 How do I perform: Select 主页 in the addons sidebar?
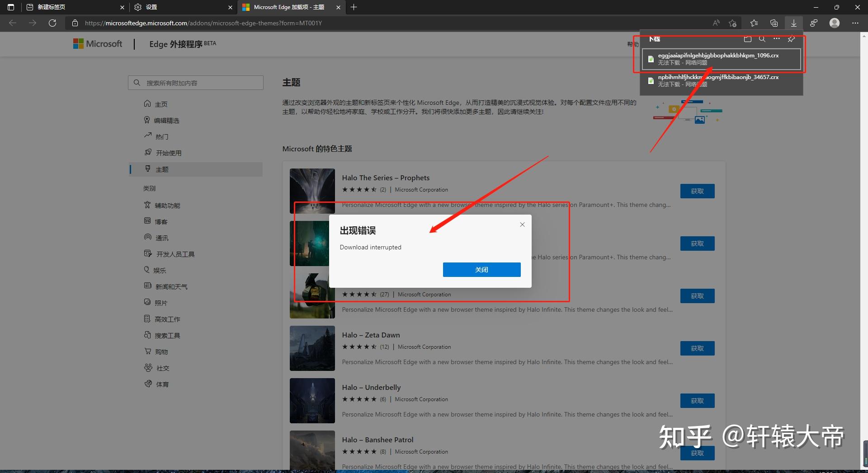tap(161, 103)
